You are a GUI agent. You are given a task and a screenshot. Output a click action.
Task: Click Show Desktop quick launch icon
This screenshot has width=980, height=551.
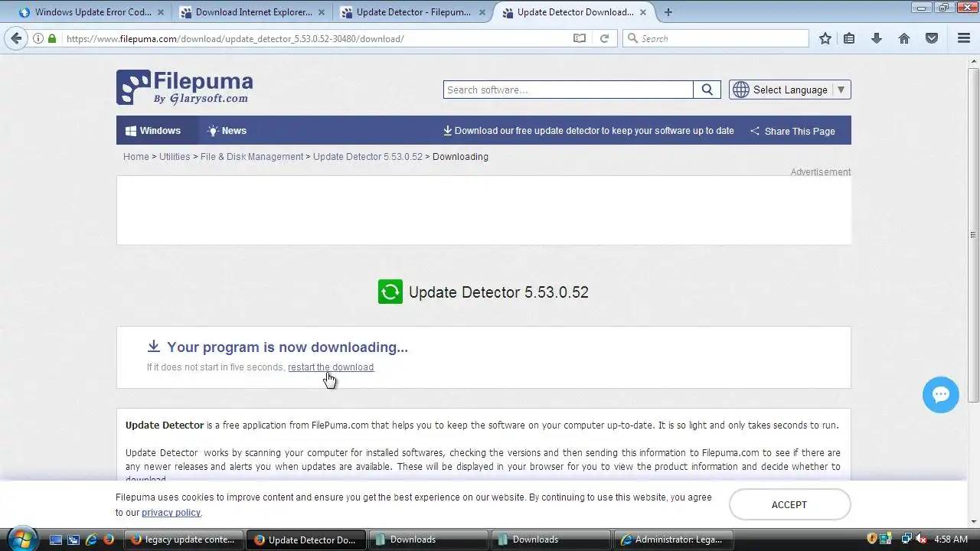click(56, 540)
